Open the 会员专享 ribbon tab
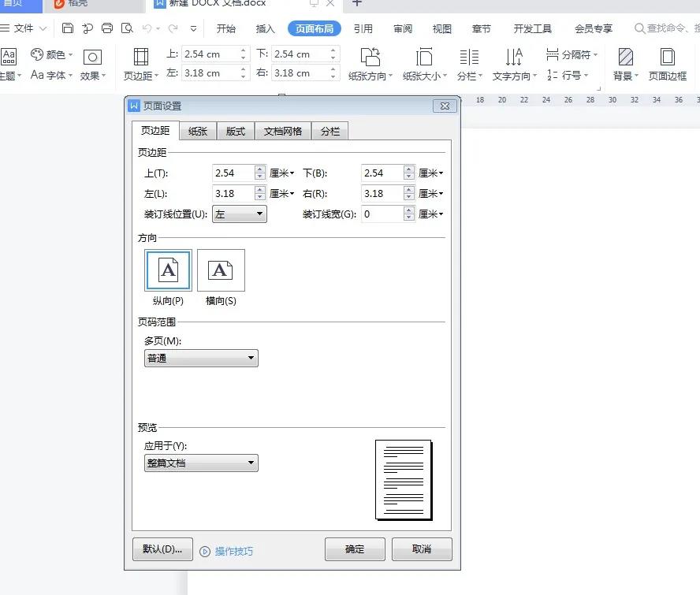Image resolution: width=700 pixels, height=595 pixels. pyautogui.click(x=594, y=28)
